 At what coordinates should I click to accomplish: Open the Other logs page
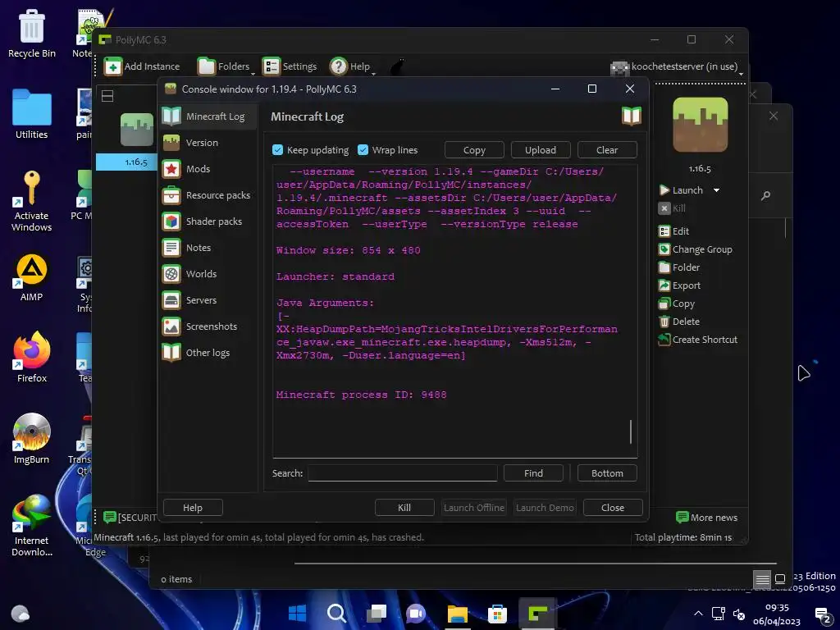tap(208, 353)
